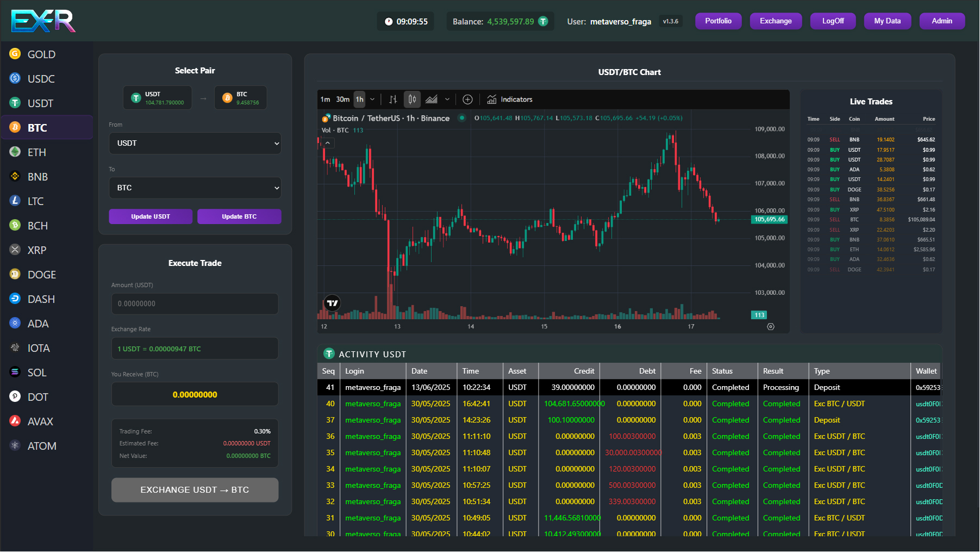Open My Data page
The width and height of the screenshot is (980, 552).
click(888, 21)
